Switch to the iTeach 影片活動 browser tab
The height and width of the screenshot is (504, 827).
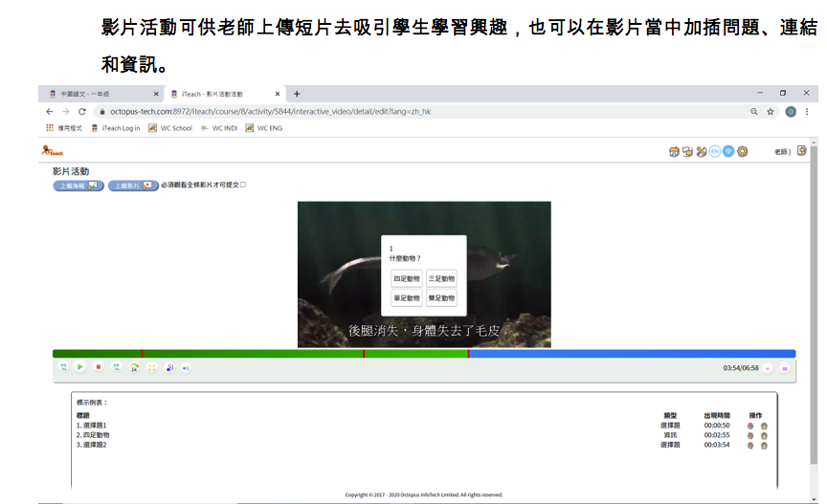[224, 94]
